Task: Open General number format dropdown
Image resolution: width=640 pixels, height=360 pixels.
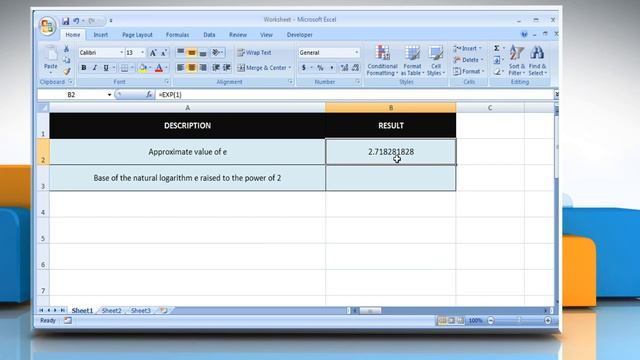Action: coord(356,53)
